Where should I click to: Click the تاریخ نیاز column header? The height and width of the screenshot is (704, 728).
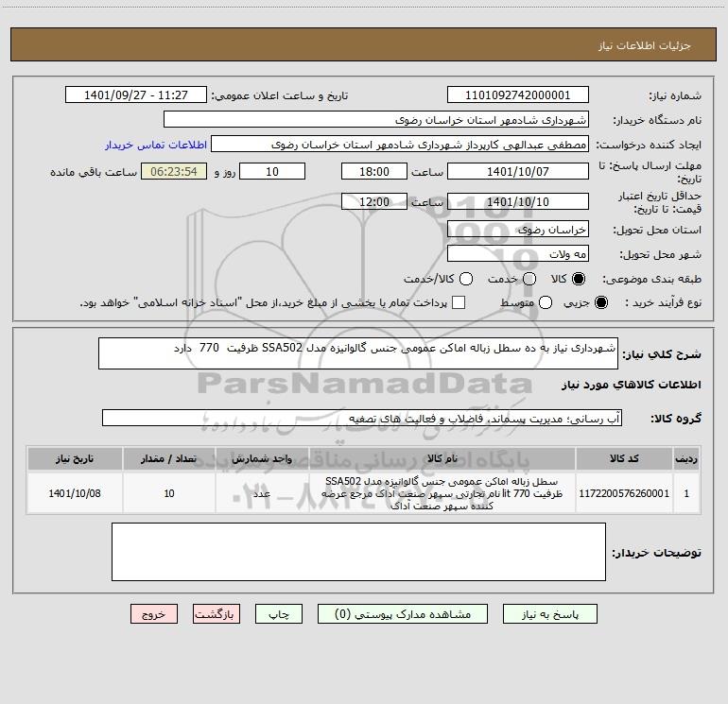coord(75,458)
